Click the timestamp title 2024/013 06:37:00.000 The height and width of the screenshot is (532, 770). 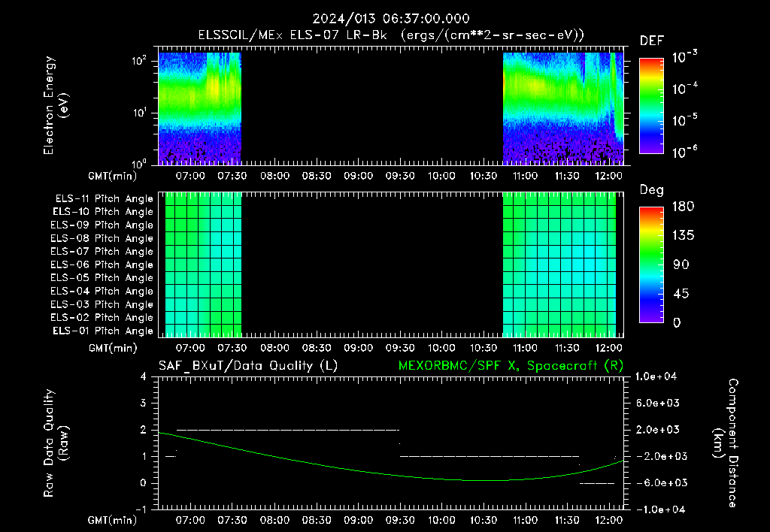point(391,19)
